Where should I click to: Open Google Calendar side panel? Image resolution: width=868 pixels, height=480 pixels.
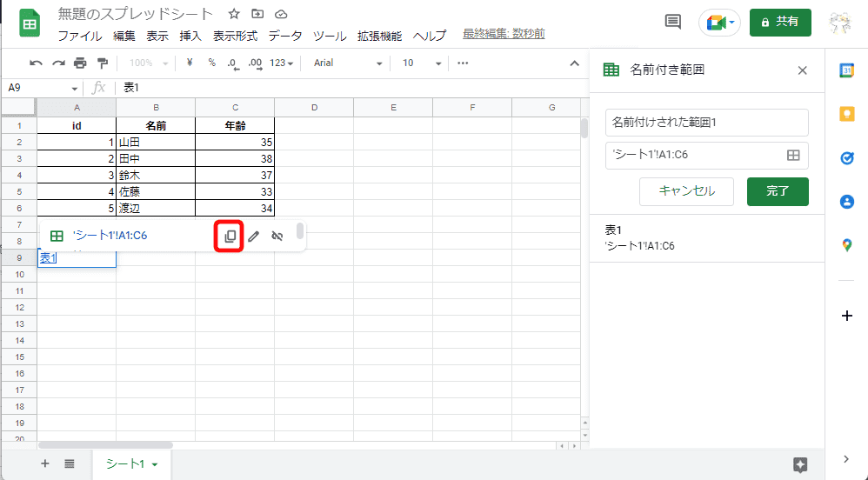click(x=846, y=70)
